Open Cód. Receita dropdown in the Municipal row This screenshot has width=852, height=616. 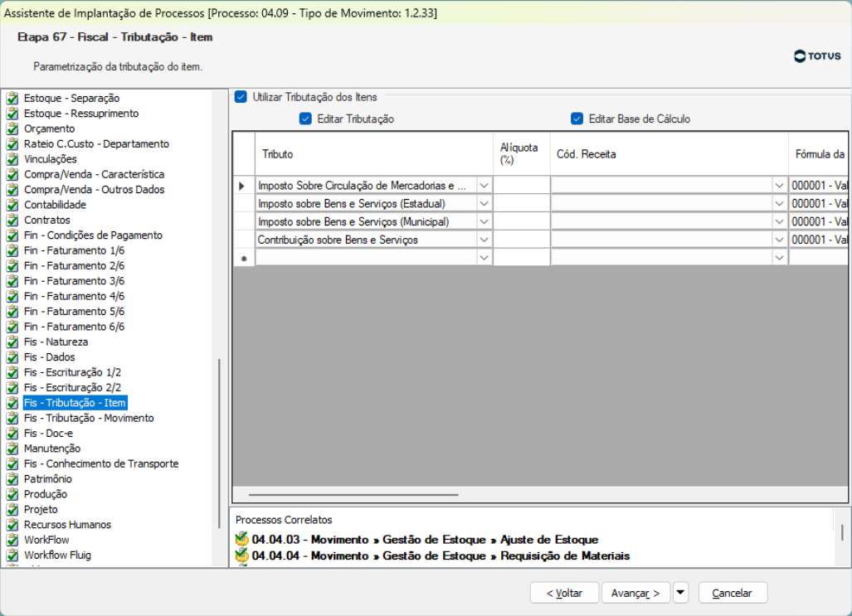point(779,221)
